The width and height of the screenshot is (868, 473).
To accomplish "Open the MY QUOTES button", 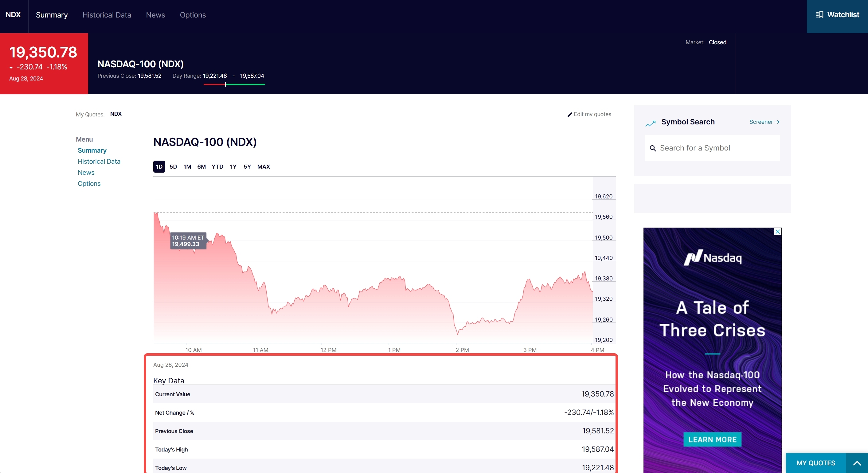I will (x=816, y=463).
